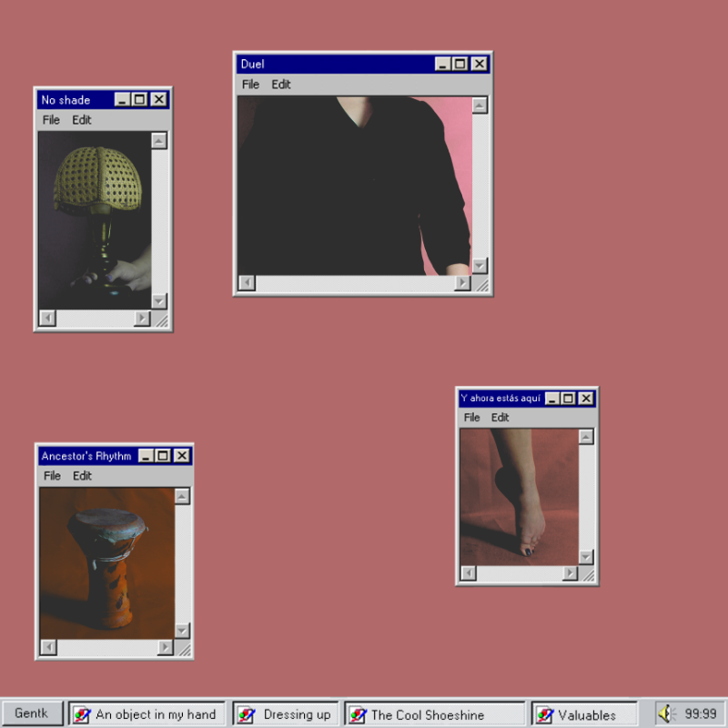The height and width of the screenshot is (728, 728).
Task: Click the lamp photo in the No shade window
Action: (x=95, y=220)
